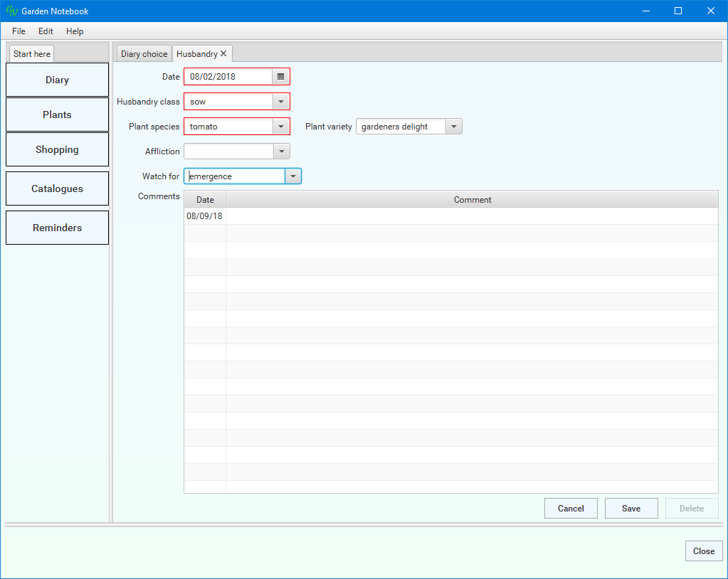Open the Plants section
This screenshot has width=728, height=579.
coord(57,115)
